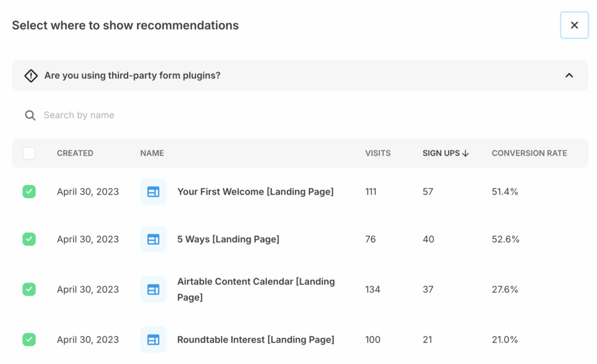Focus the Search by name field
Screen dimensions: 597x364
[x=175, y=115]
